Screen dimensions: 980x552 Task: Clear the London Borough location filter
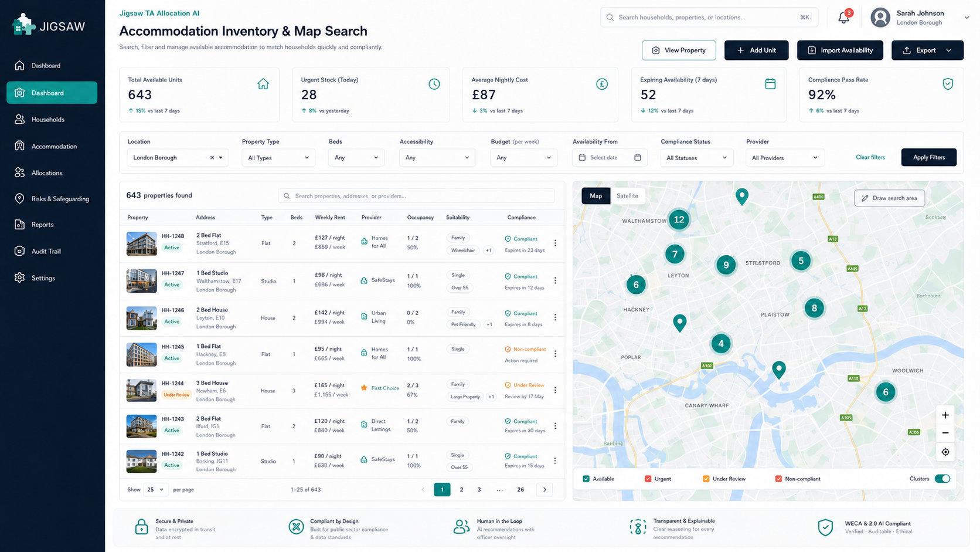212,158
